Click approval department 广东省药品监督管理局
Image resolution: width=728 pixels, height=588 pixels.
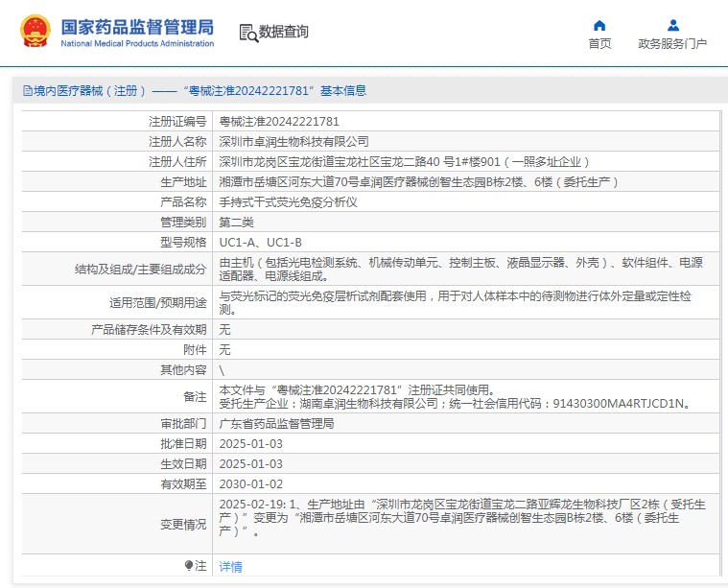tap(276, 423)
